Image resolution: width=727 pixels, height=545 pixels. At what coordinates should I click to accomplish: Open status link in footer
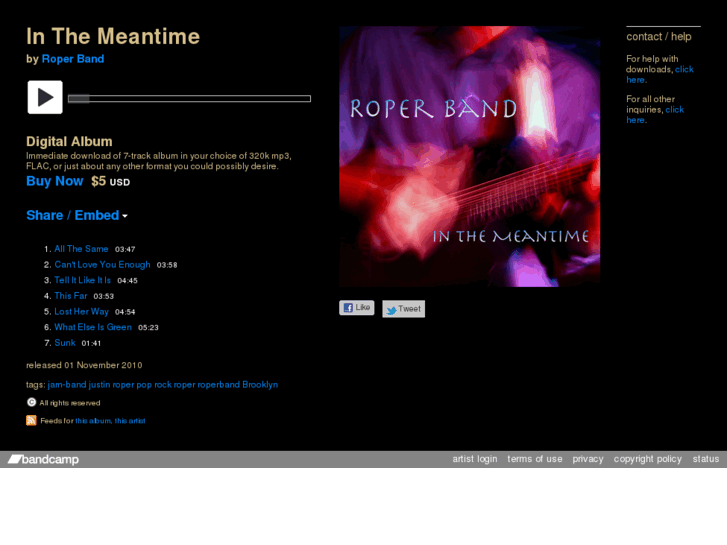tap(706, 459)
